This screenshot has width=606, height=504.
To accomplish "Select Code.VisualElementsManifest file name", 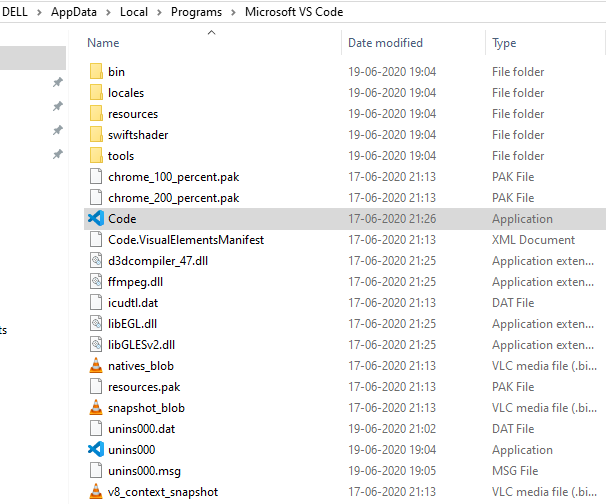I will [186, 240].
